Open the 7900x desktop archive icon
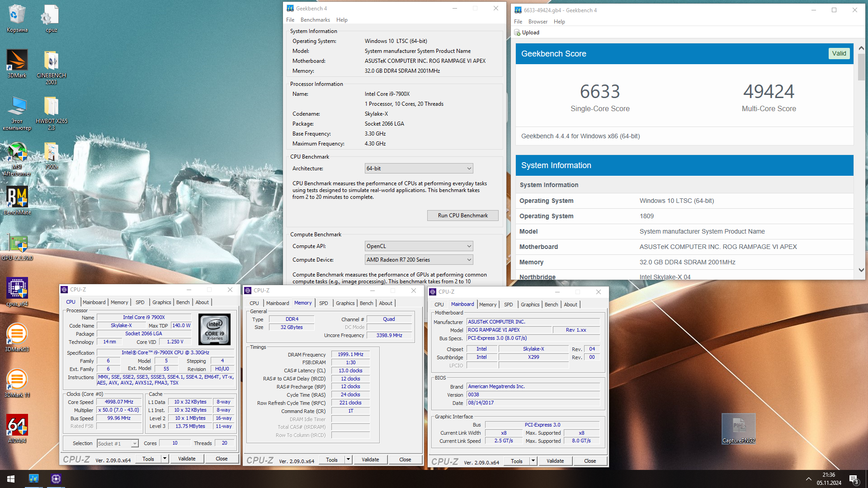 51,155
